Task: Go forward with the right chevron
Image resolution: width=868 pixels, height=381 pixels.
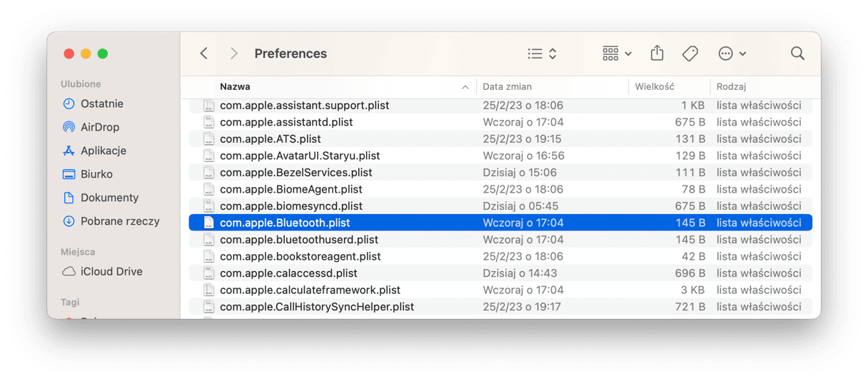Action: coord(233,54)
